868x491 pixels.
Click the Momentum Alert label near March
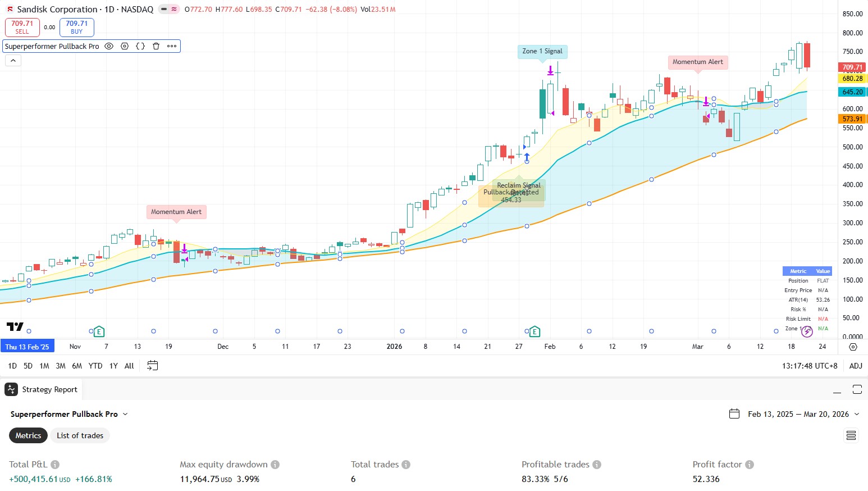tap(698, 62)
